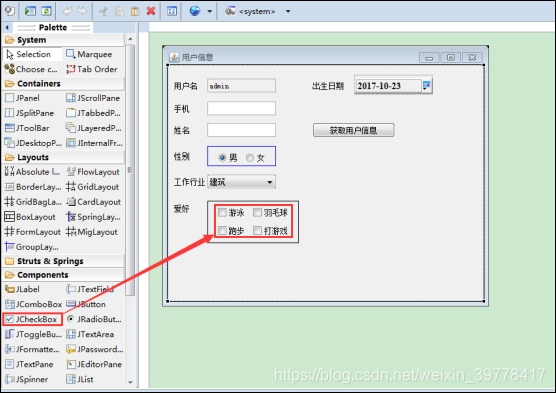Open the date picker beside 2017-10-23
556x394 pixels.
[427, 85]
